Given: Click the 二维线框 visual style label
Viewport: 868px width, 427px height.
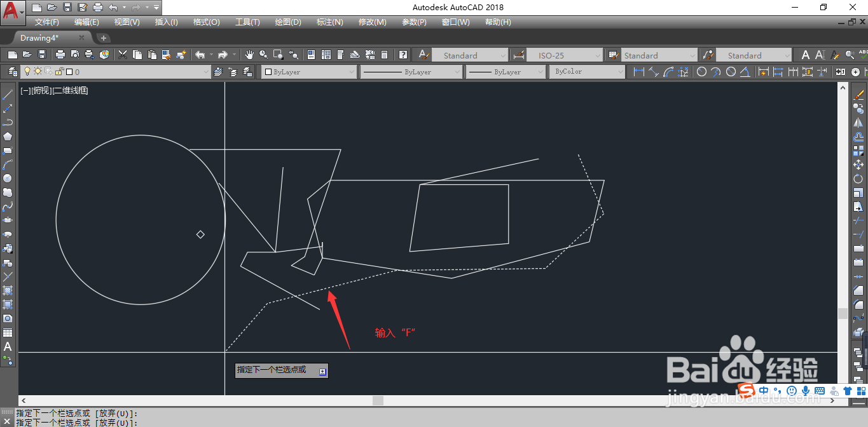Looking at the screenshot, I should click(71, 90).
